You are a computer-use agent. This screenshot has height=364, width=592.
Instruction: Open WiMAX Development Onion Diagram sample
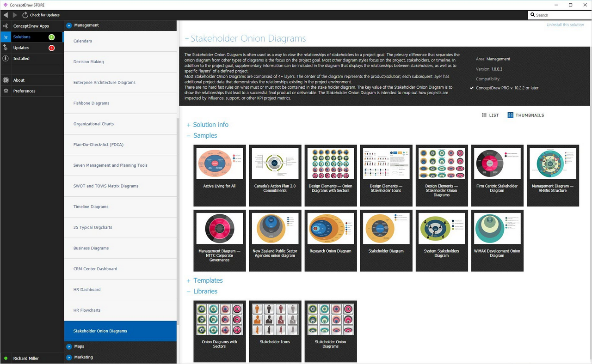[497, 241]
